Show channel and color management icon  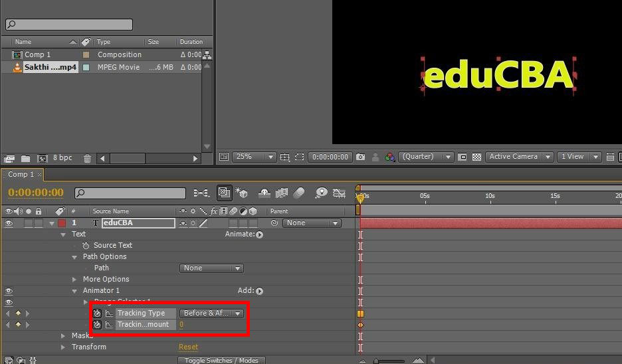coord(389,157)
